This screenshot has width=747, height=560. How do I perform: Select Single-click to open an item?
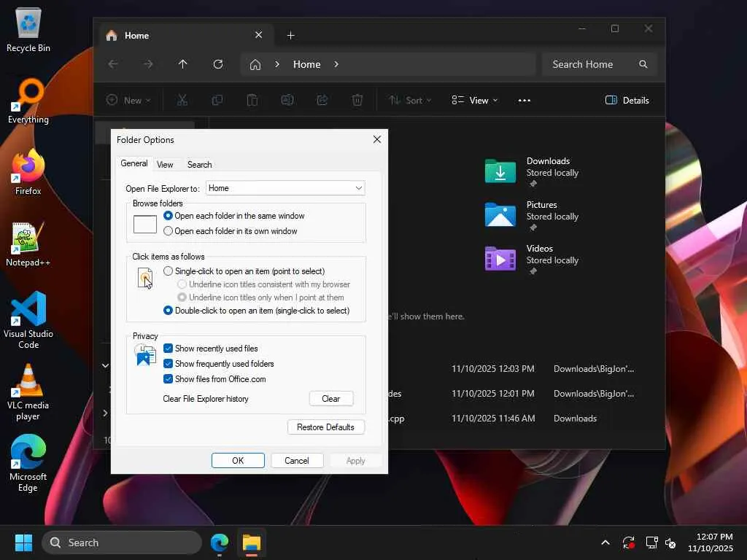(x=169, y=271)
